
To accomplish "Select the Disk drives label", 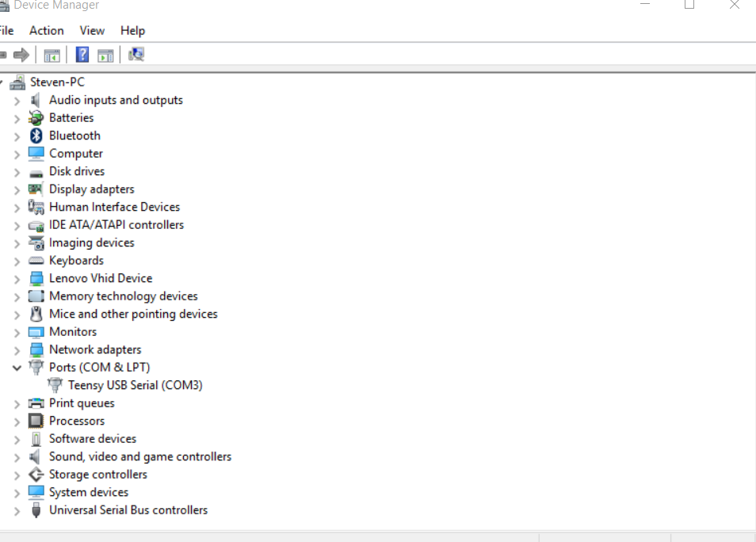I will click(77, 171).
